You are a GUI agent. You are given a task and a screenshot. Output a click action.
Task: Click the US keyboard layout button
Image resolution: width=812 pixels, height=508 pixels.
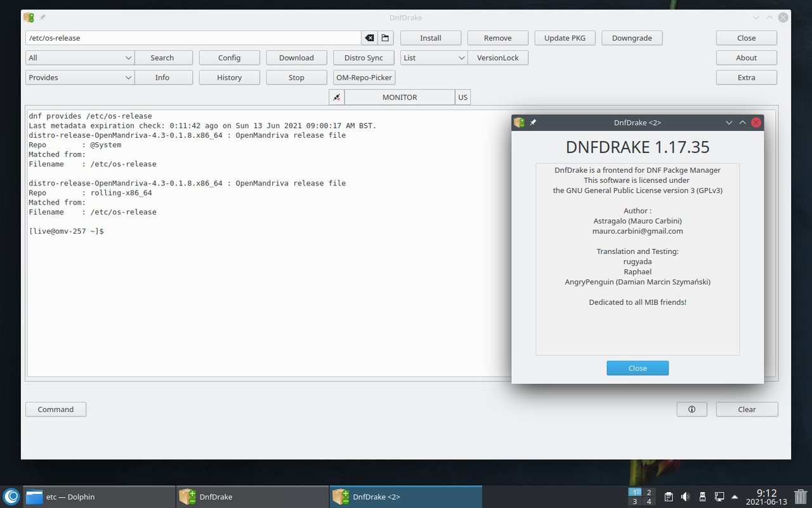coord(463,97)
